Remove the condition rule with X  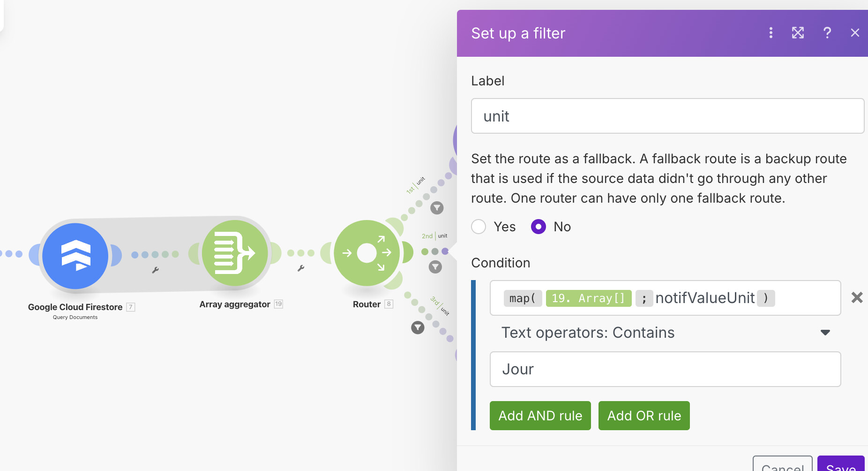[x=857, y=297]
